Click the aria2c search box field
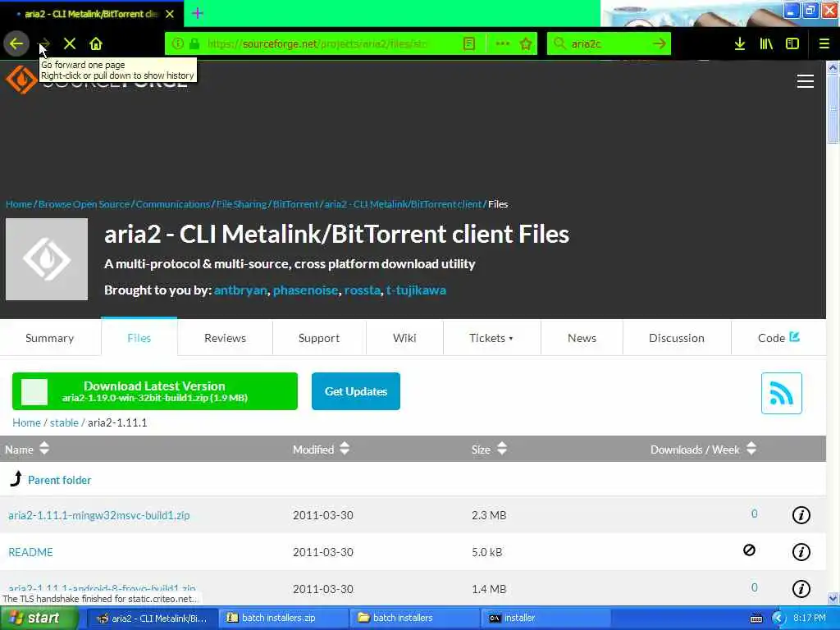Viewport: 840px width, 630px height. (x=608, y=43)
